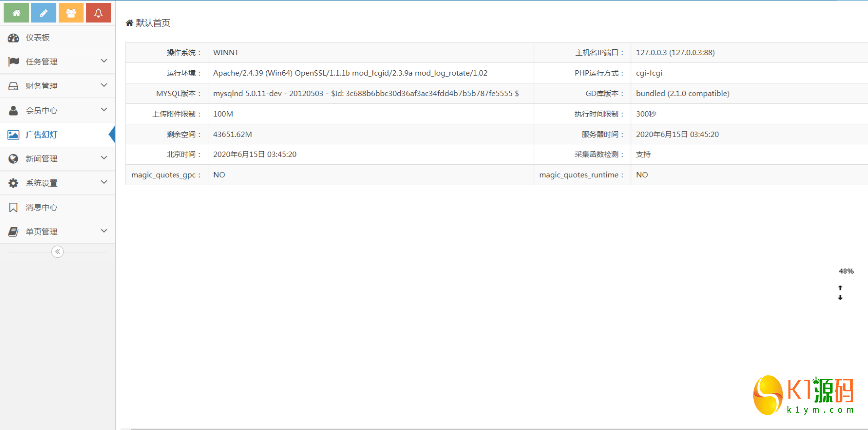Expand the 系统设置 submenu chevron
Viewport: 868px width, 430px height.
tap(104, 183)
